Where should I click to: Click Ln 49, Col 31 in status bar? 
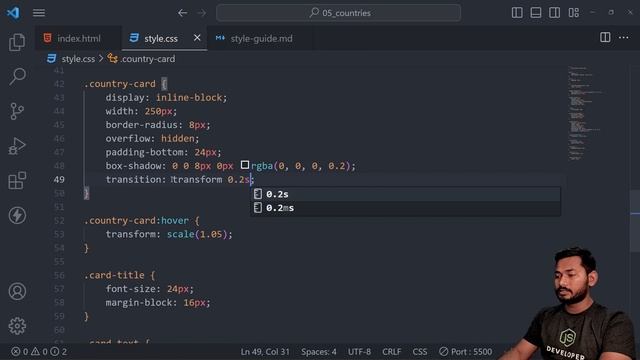coord(265,351)
